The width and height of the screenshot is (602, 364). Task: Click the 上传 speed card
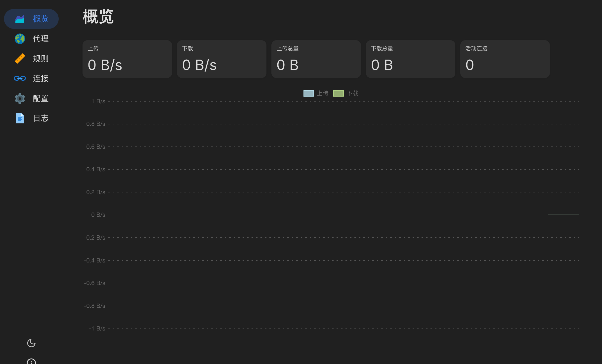[127, 59]
